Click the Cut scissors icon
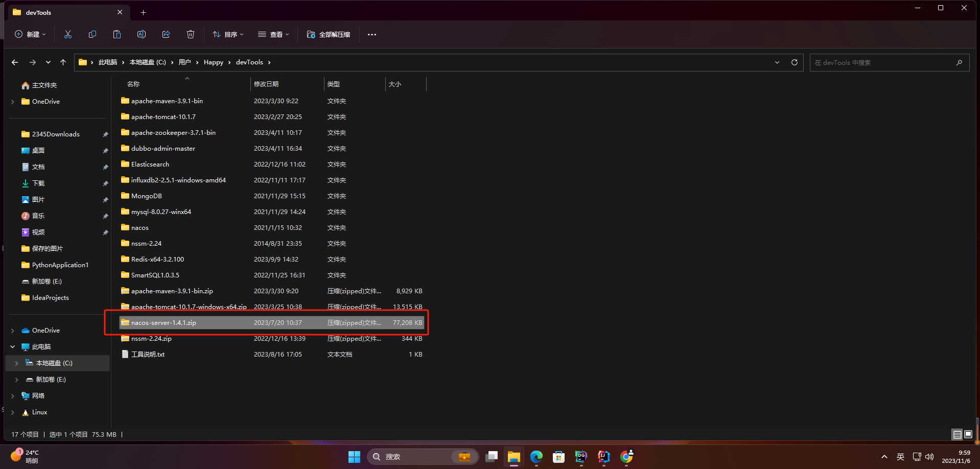This screenshot has width=980, height=469. coord(68,34)
